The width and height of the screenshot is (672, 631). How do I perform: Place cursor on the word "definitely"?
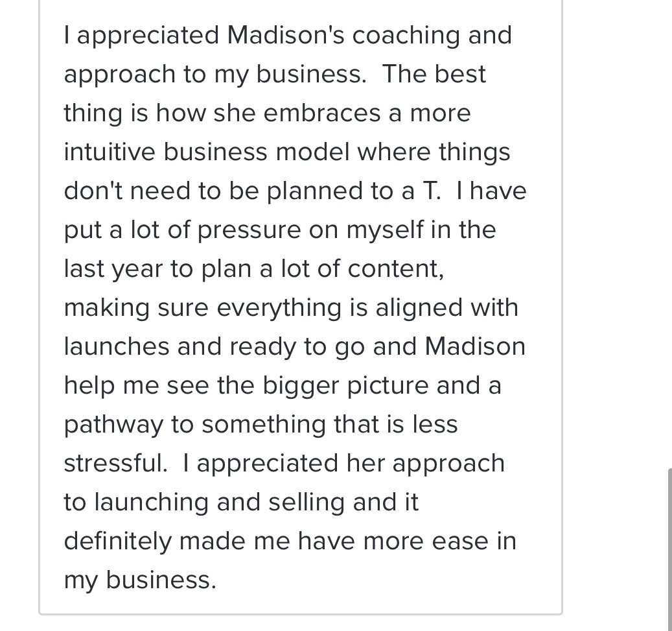pos(117,541)
